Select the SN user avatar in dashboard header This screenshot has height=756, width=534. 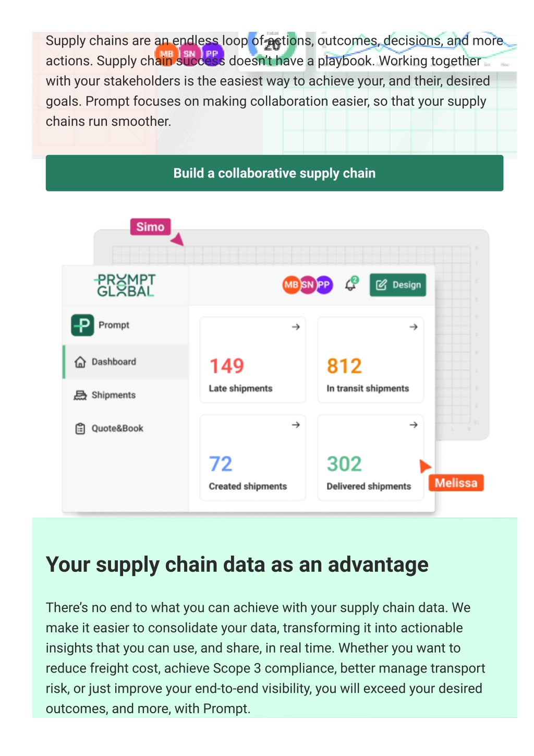[308, 285]
